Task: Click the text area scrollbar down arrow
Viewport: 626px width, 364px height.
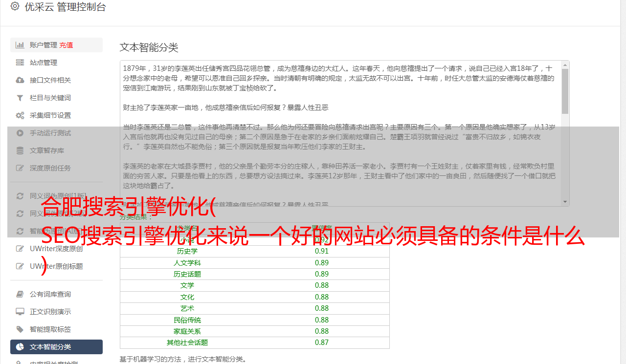Action: (x=565, y=202)
